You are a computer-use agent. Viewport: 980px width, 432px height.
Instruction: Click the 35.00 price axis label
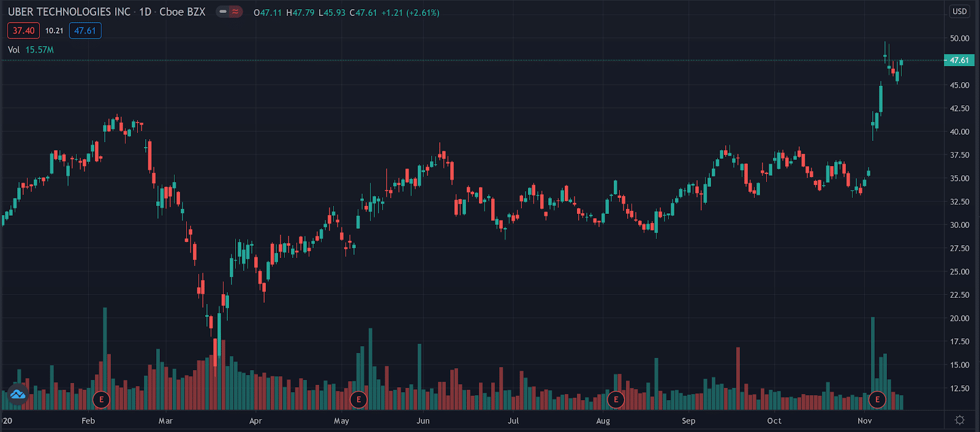959,178
